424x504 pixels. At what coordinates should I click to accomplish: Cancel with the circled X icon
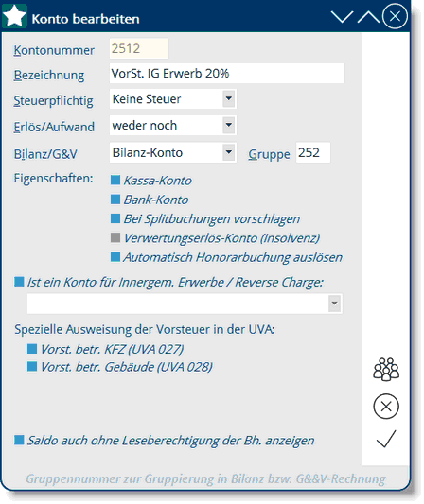(x=386, y=407)
